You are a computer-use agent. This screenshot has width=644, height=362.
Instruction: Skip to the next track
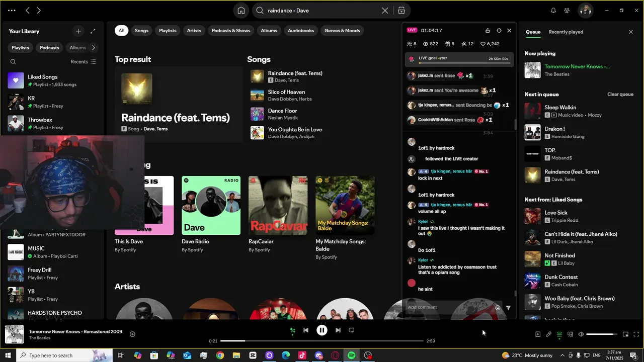tap(338, 330)
